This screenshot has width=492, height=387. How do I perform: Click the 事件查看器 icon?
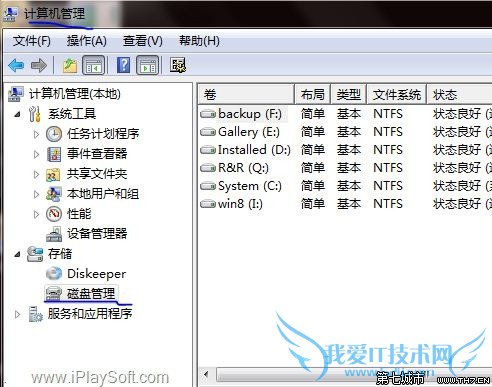coord(54,154)
